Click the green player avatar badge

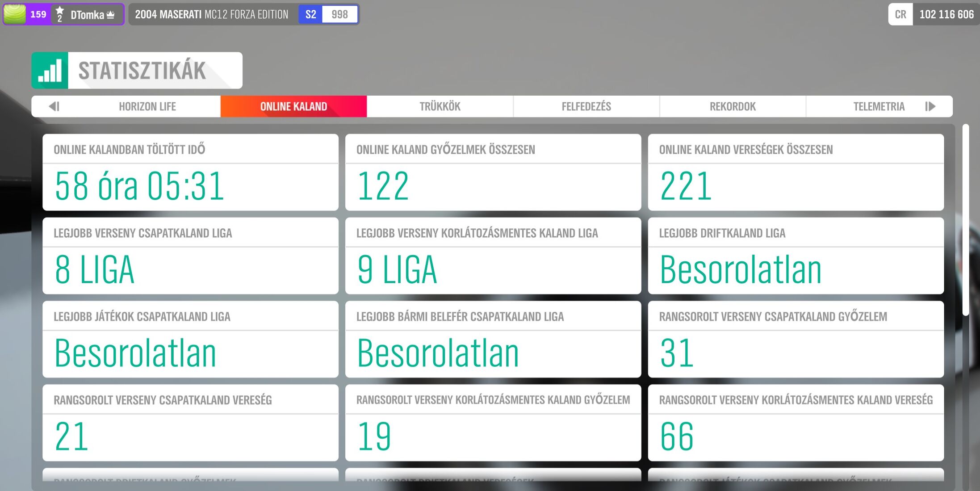15,14
